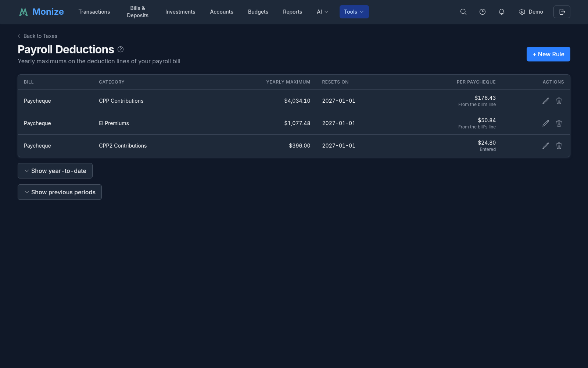This screenshot has width=588, height=368.
Task: Click the Category column header
Action: [112, 82]
